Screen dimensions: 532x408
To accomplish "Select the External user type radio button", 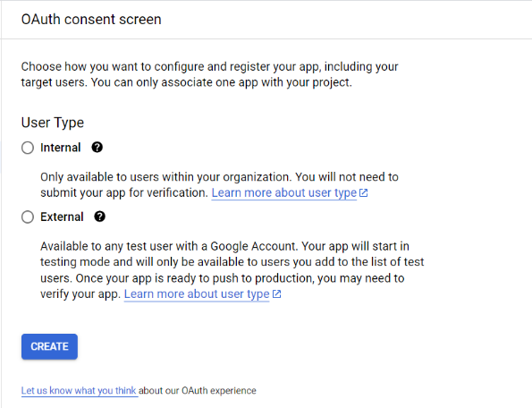I will (28, 217).
